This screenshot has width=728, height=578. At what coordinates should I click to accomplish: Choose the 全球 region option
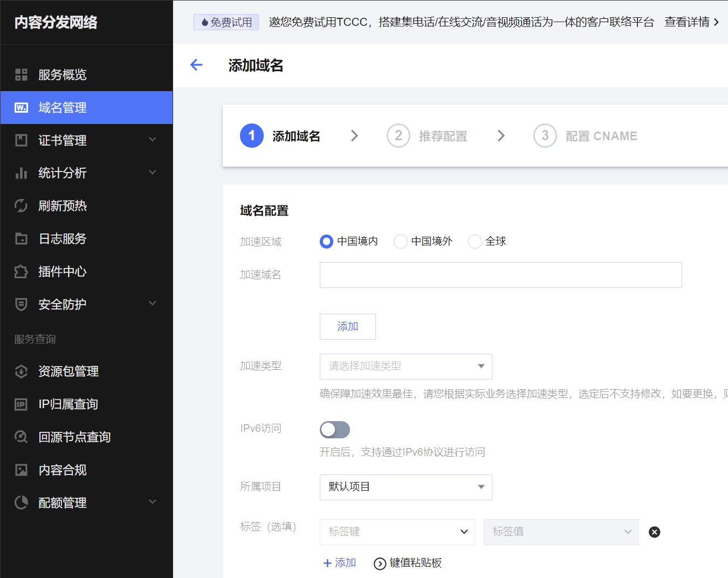(x=475, y=242)
